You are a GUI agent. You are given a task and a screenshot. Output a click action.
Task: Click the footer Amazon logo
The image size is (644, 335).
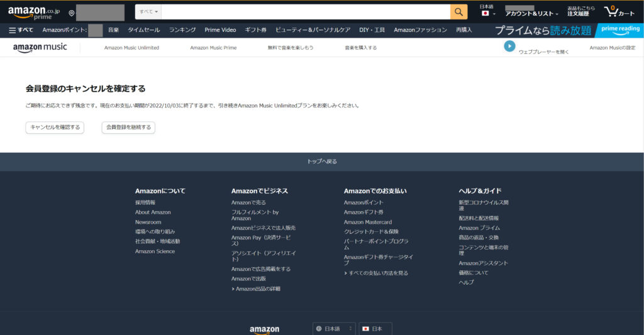264,330
